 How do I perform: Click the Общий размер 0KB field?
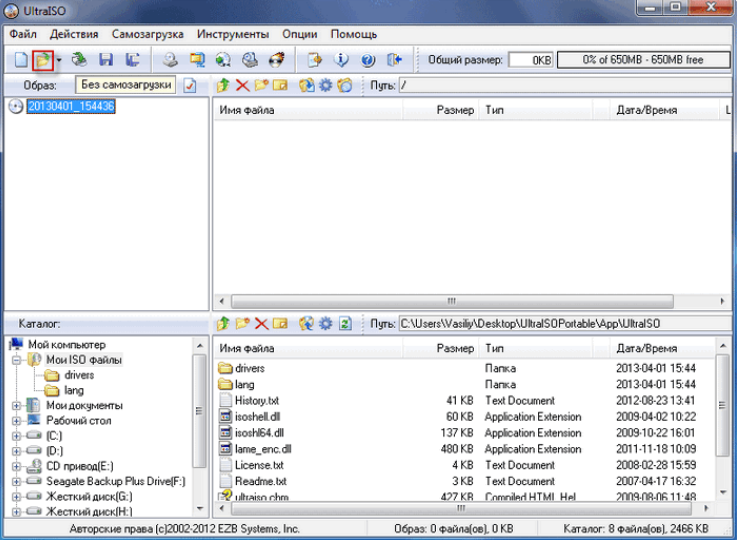(x=531, y=60)
